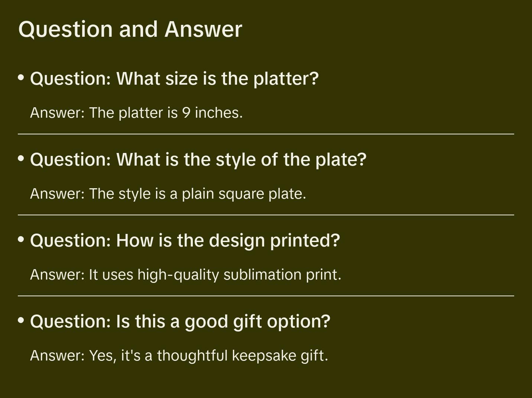Click the bullet beside the design printed question
This screenshot has height=398, width=532.
point(21,239)
